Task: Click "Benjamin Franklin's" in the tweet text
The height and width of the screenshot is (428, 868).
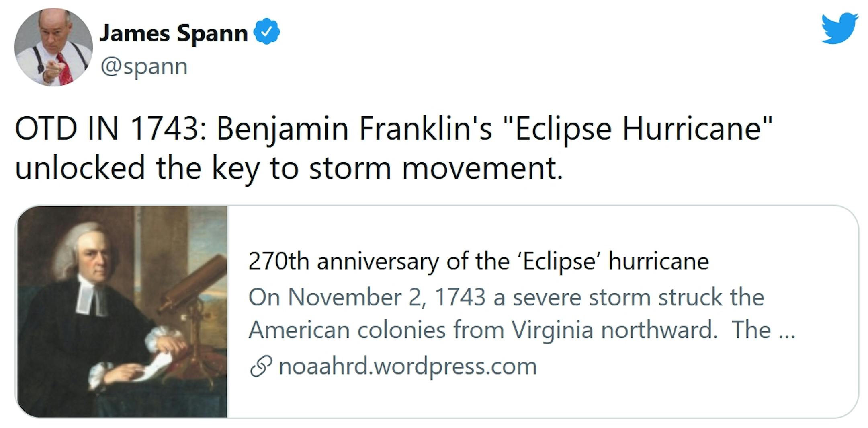Action: click(354, 129)
